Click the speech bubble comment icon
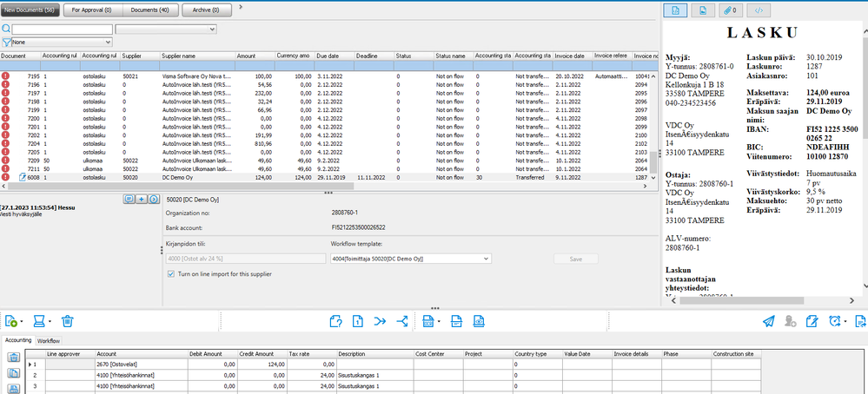Viewport: 868px width, 394px height. coord(129,199)
